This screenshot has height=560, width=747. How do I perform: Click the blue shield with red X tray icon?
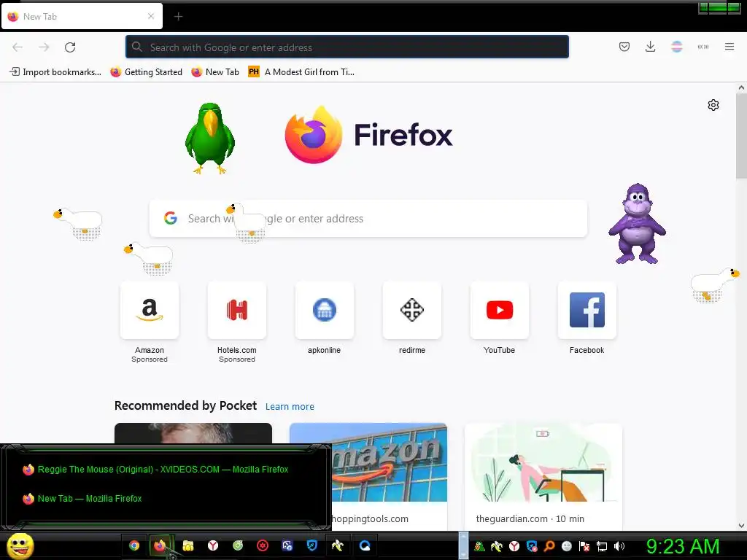[x=532, y=547]
